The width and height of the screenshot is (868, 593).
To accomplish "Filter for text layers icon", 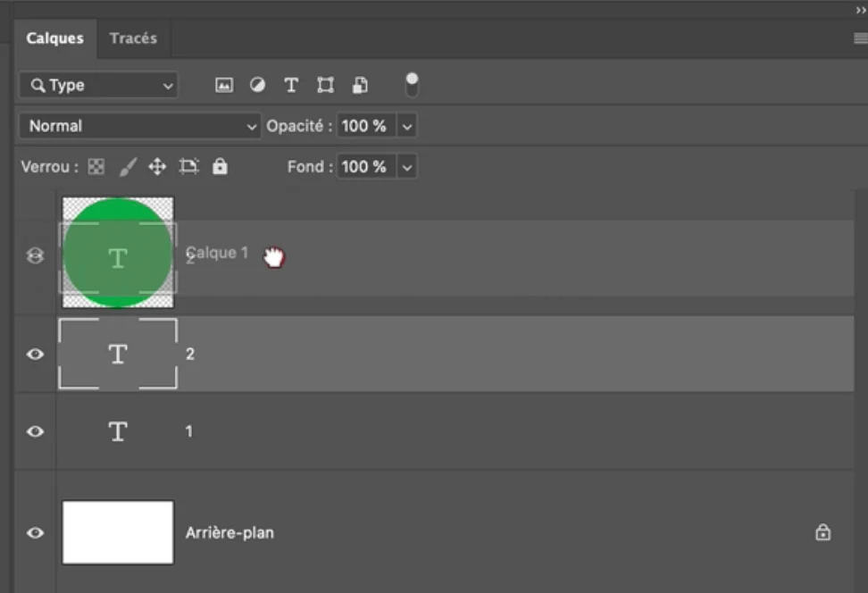I will click(291, 85).
